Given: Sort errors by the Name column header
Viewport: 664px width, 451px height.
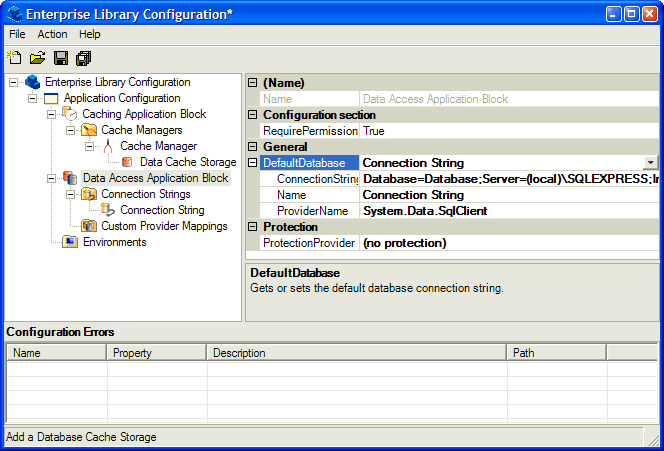Looking at the screenshot, I should [x=56, y=353].
